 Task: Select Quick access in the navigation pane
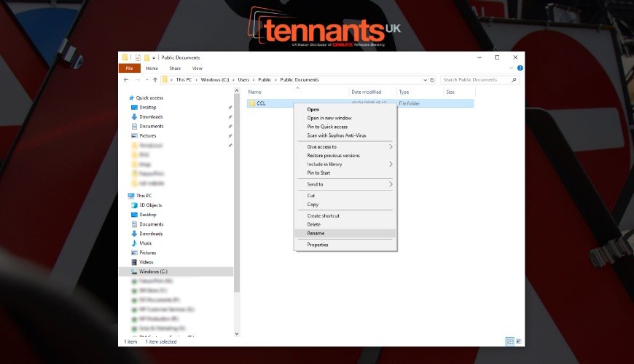[x=149, y=98]
